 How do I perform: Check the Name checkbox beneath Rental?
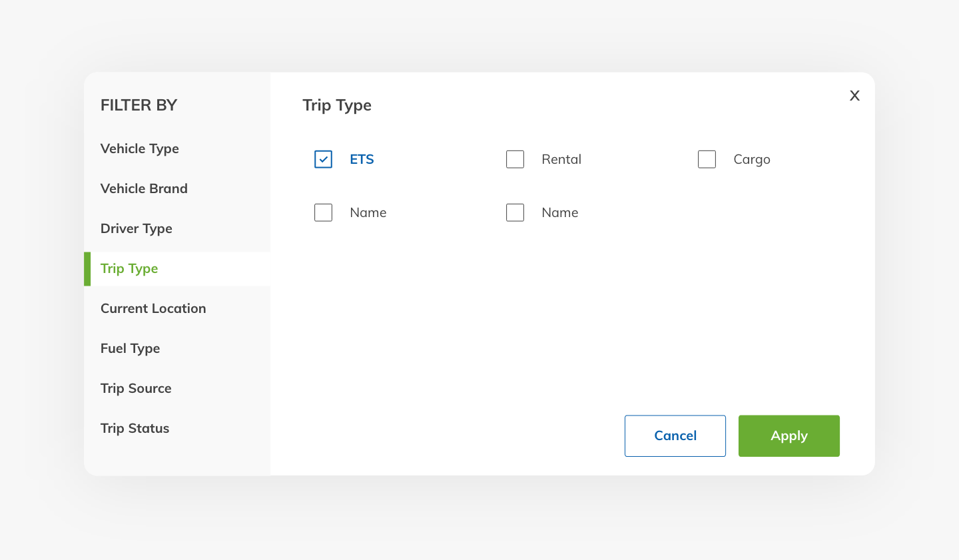coord(515,212)
